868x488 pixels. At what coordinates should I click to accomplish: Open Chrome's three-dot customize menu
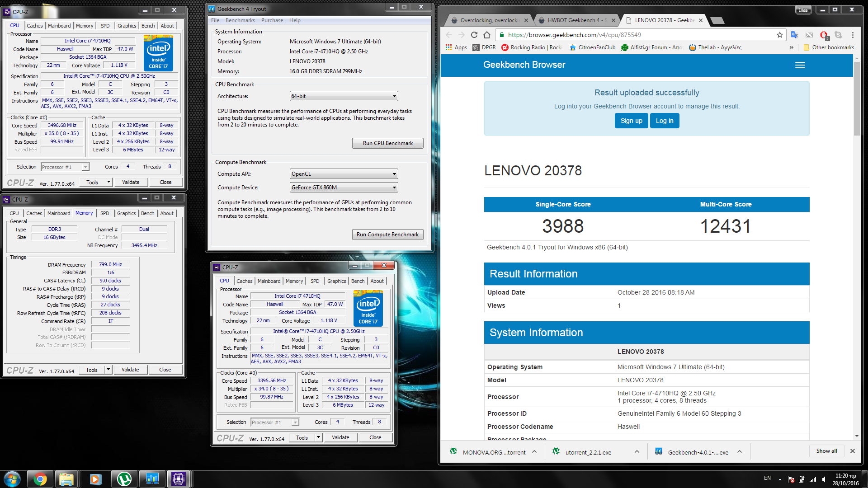tap(853, 35)
